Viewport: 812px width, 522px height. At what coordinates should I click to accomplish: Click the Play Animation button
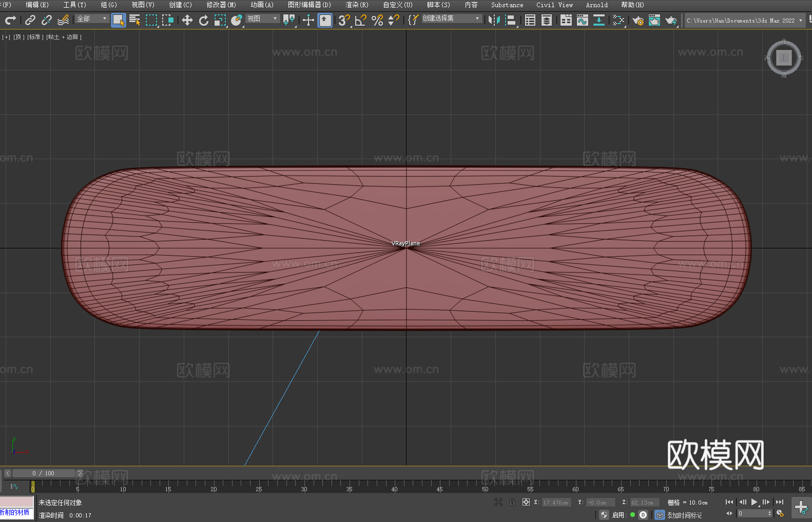click(755, 502)
